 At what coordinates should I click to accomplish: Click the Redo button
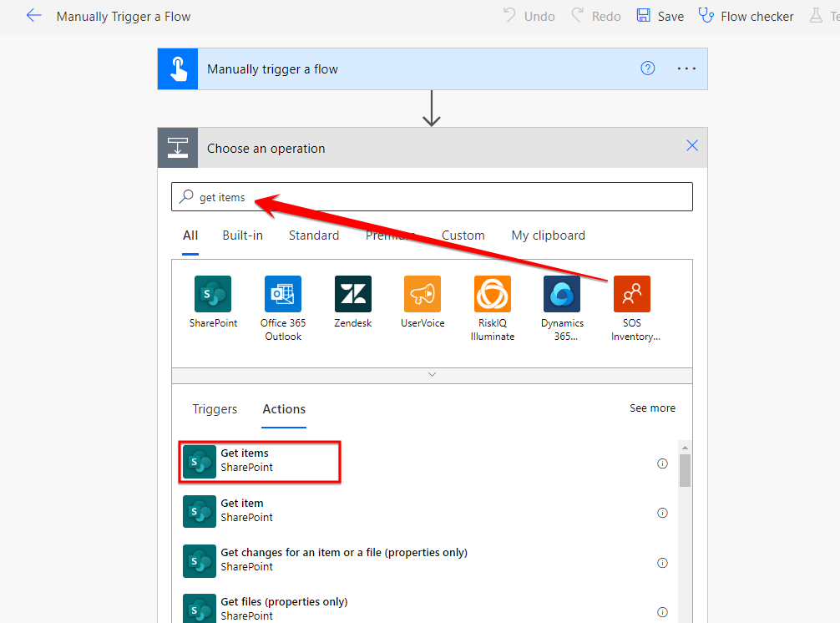(x=596, y=16)
